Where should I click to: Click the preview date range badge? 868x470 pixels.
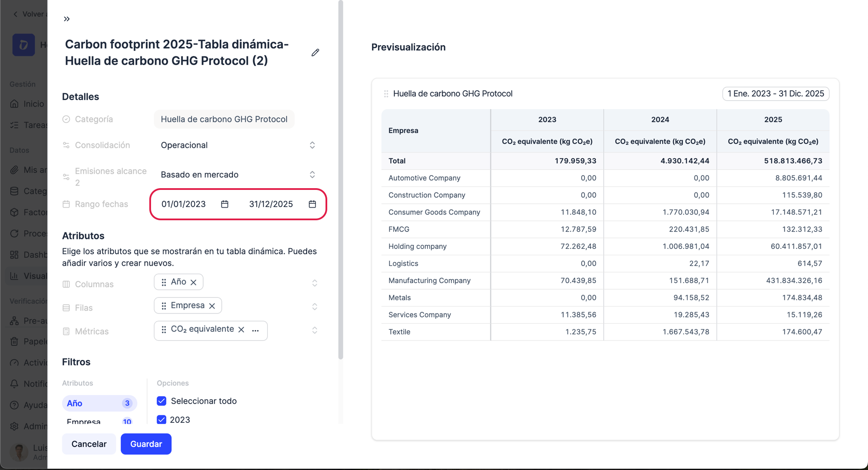pyautogui.click(x=776, y=94)
